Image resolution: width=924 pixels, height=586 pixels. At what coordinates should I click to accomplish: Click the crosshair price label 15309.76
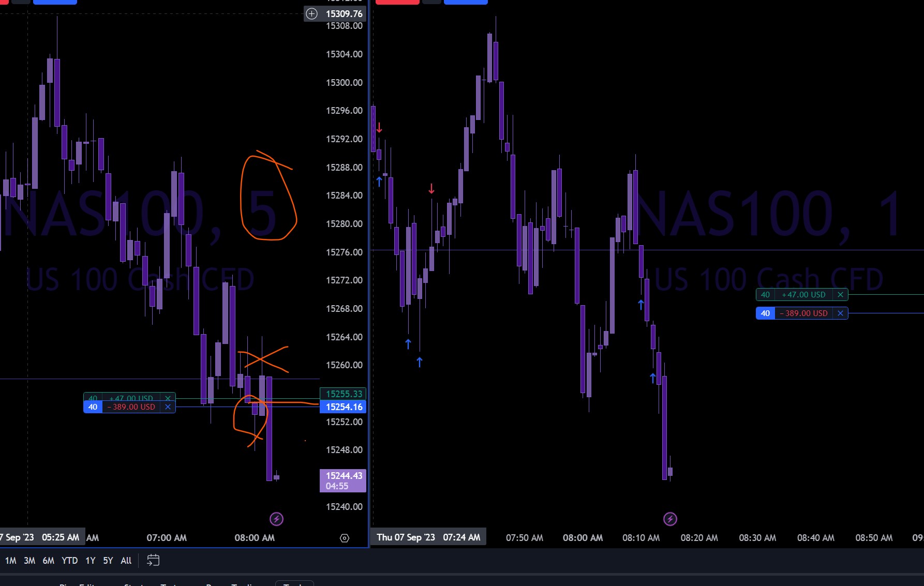pyautogui.click(x=344, y=14)
